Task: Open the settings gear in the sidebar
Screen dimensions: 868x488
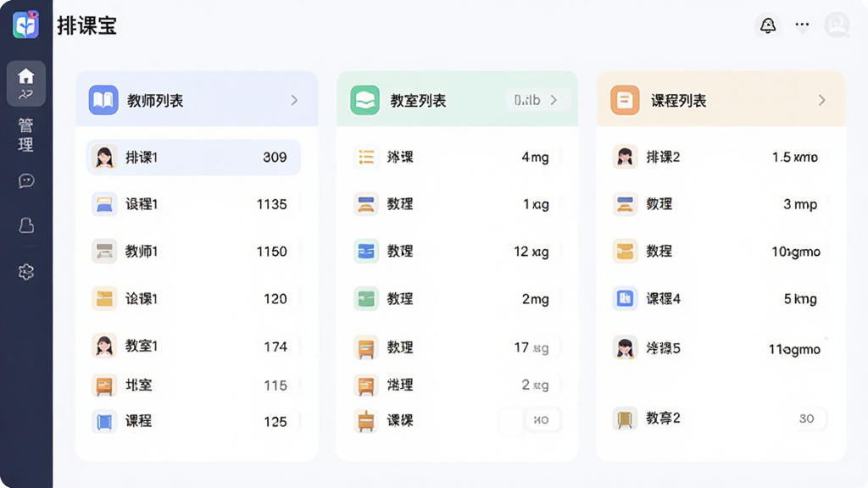Action: pyautogui.click(x=26, y=272)
